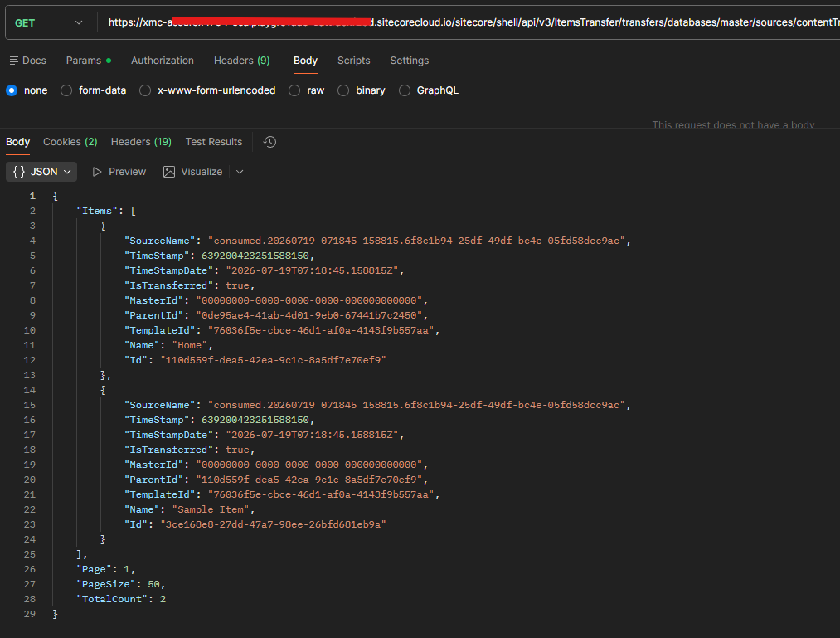Switch to the Params request tab
Screen dimensions: 840x638
tap(89, 61)
